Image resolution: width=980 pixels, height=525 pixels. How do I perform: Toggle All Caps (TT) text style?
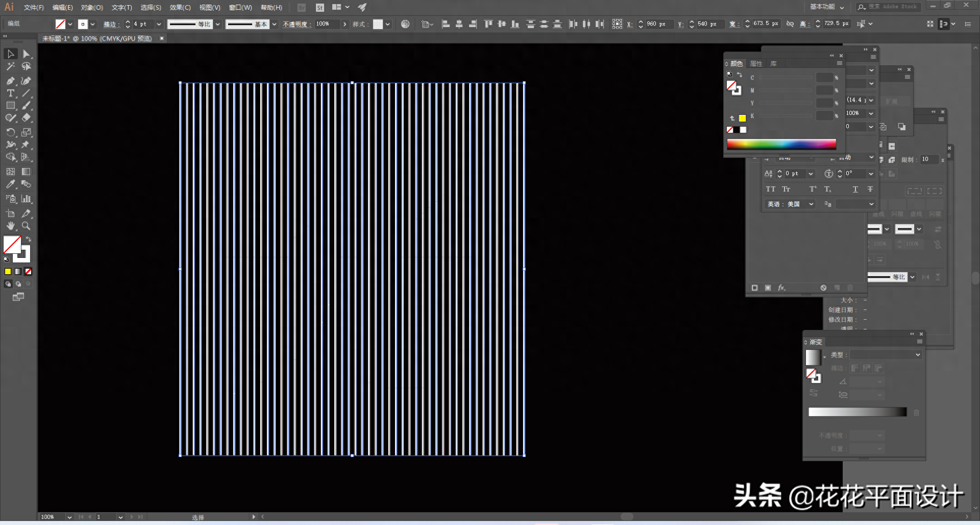coord(770,189)
